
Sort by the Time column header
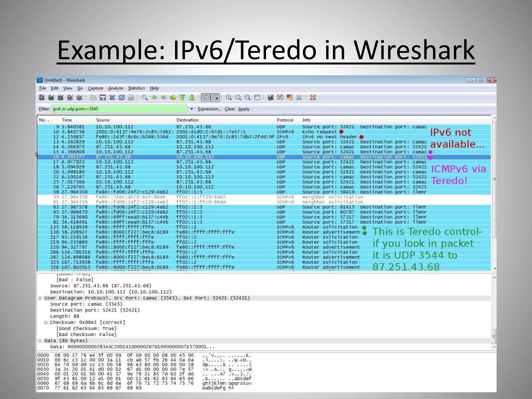77,120
